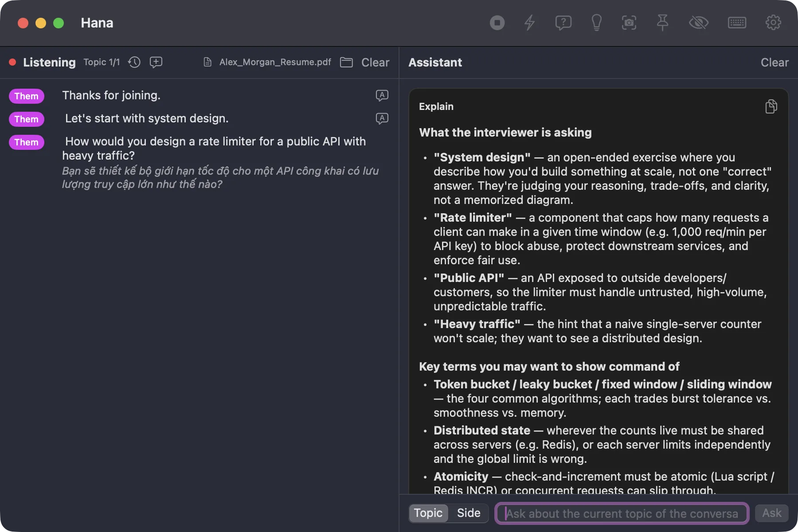The image size is (798, 532).
Task: Clear the transcript panel
Action: tap(375, 63)
